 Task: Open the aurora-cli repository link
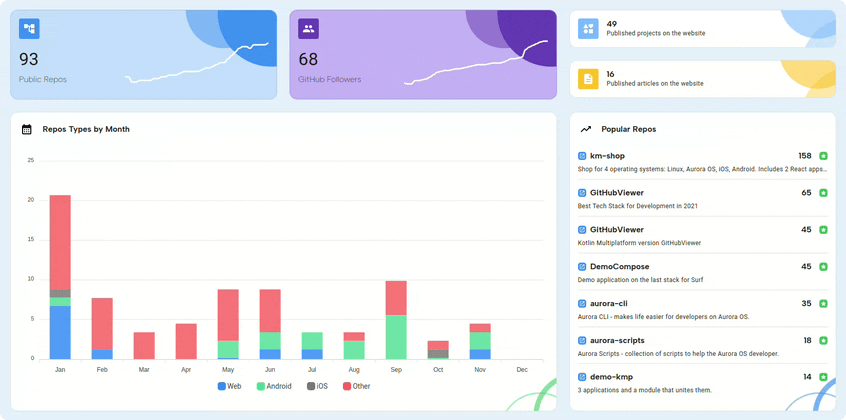pos(609,303)
